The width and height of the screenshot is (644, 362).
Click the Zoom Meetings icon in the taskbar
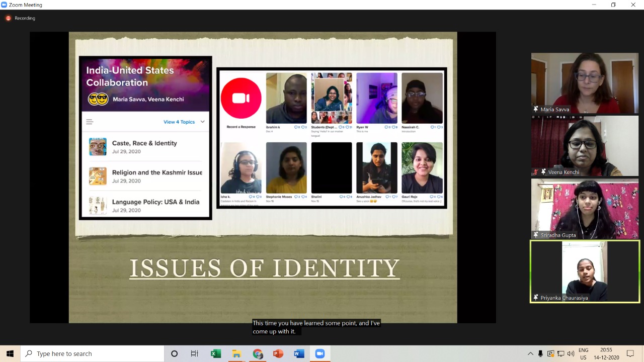point(320,353)
